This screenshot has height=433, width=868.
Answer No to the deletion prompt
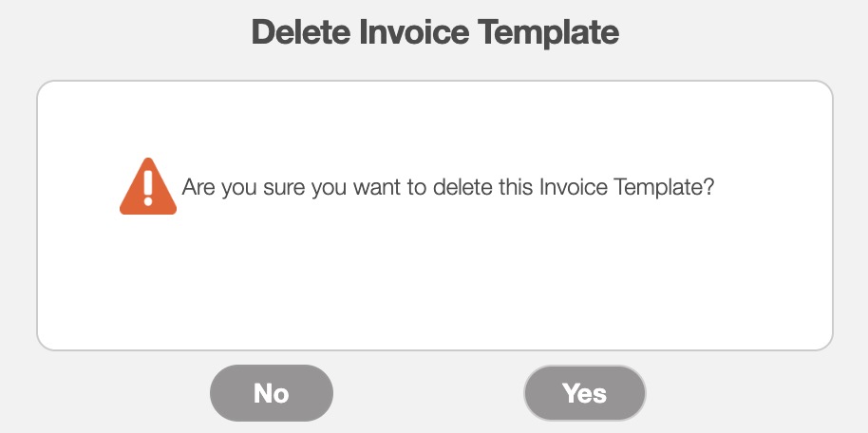click(x=272, y=392)
